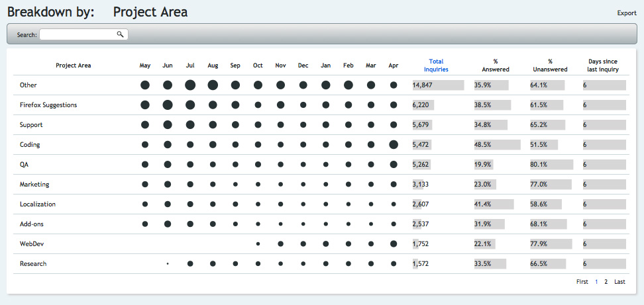The width and height of the screenshot is (644, 305).
Task: Click the Other row July dot
Action: point(190,85)
